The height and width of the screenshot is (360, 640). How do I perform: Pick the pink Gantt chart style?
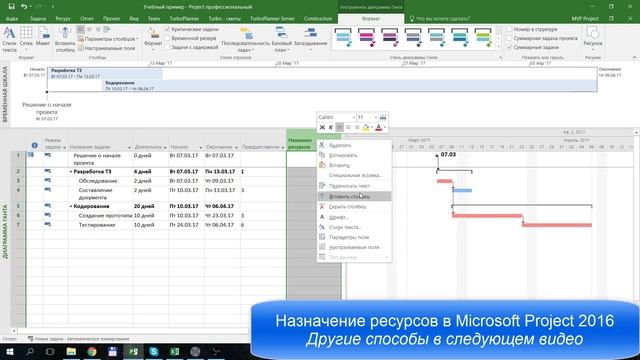pyautogui.click(x=367, y=38)
